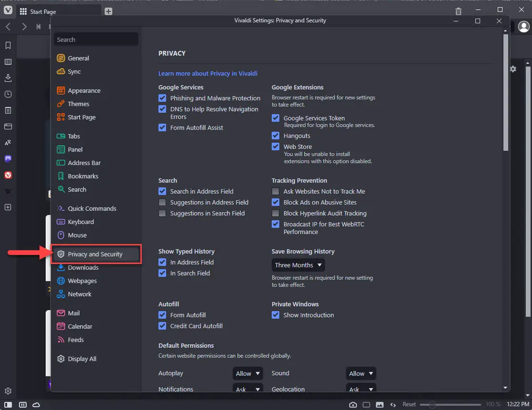The image size is (532, 410).
Task: Open Network settings category
Action: (96, 294)
